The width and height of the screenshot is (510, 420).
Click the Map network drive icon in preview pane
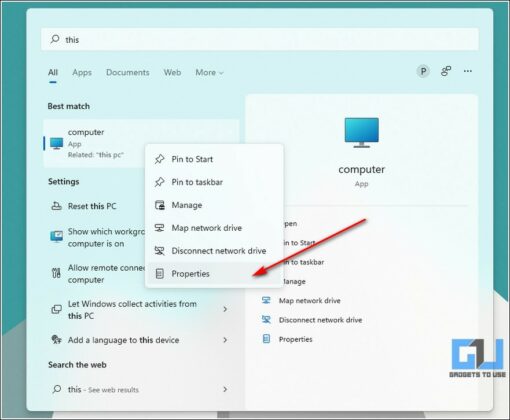click(x=266, y=300)
